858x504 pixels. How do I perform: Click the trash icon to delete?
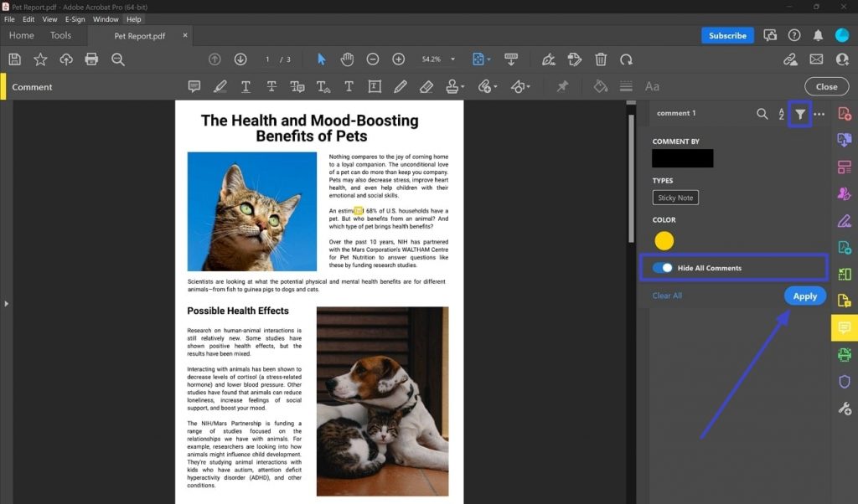coord(600,59)
